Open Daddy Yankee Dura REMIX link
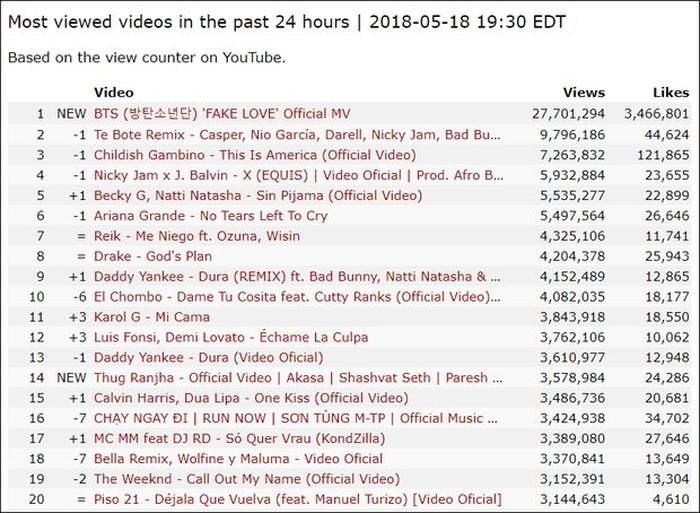 coord(297,276)
